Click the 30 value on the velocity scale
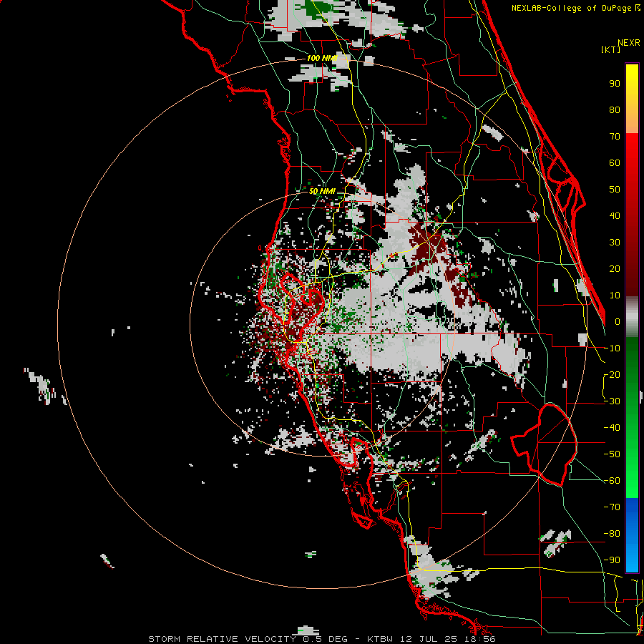The height and width of the screenshot is (644, 644). (x=615, y=243)
